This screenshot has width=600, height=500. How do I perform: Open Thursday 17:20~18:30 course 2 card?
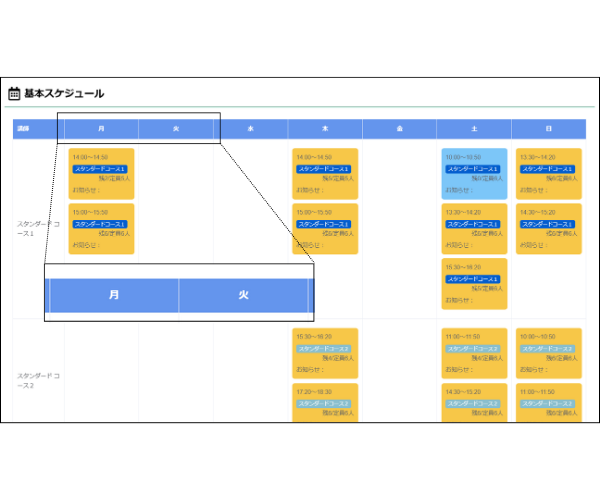tap(325, 402)
